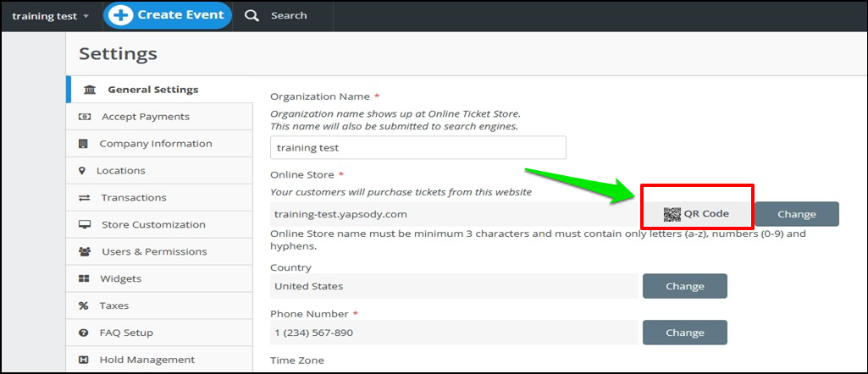The image size is (868, 374).
Task: Click the Users & Permissions people icon
Action: pyautogui.click(x=85, y=252)
